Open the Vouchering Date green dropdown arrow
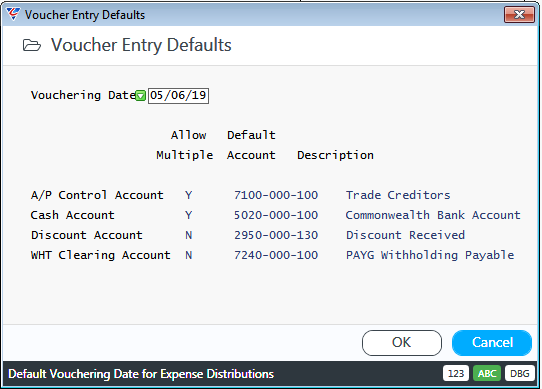The height and width of the screenshot is (389, 542). [x=140, y=95]
